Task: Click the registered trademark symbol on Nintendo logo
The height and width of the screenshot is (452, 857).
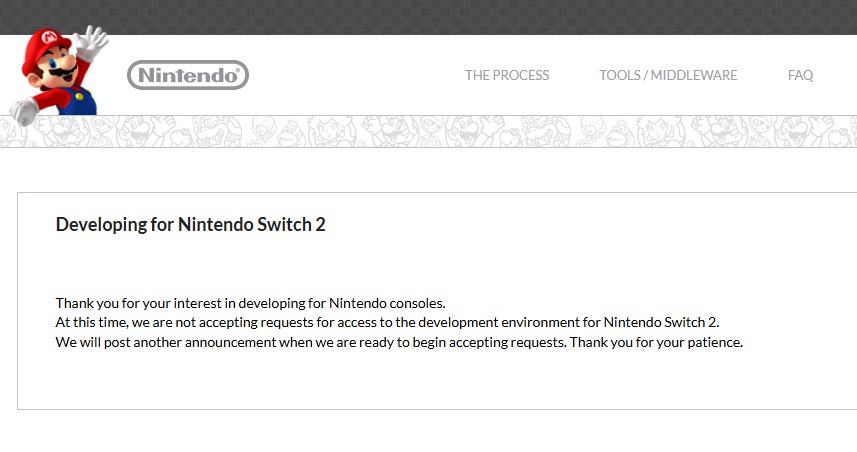Action: pos(236,71)
